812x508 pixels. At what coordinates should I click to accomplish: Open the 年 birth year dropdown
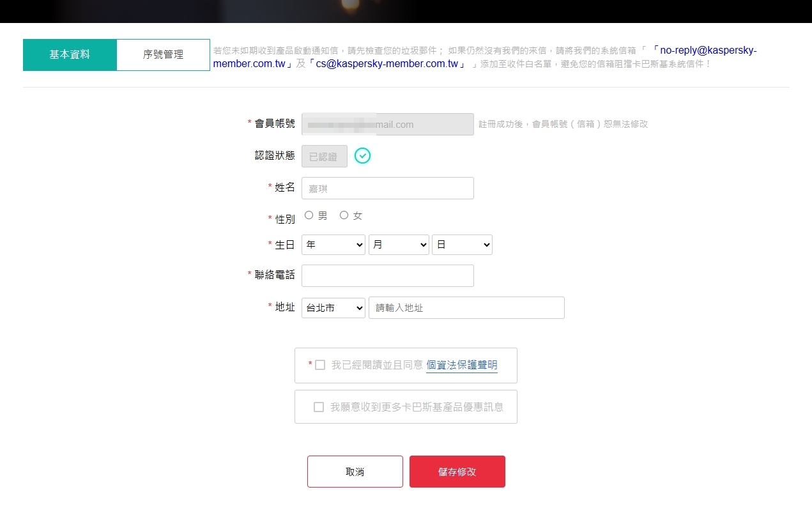pos(333,245)
